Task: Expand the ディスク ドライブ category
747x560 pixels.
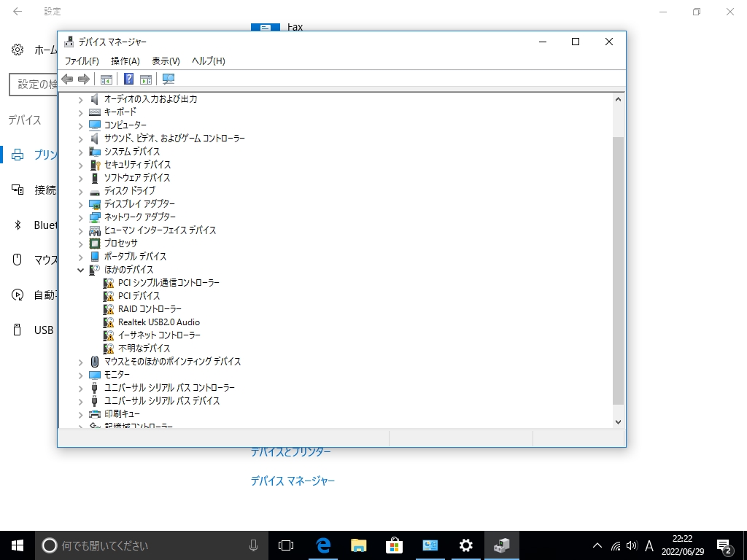Action: tap(80, 192)
